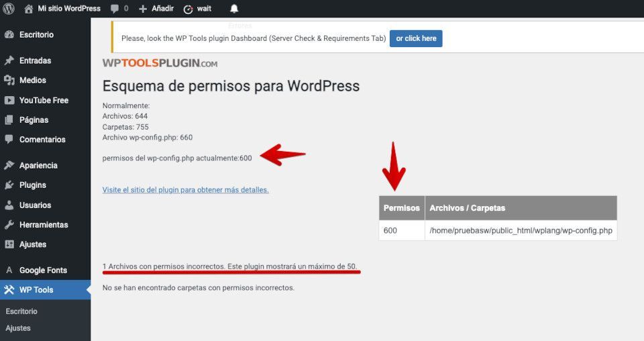Select YouTube Free in sidebar

click(x=44, y=100)
